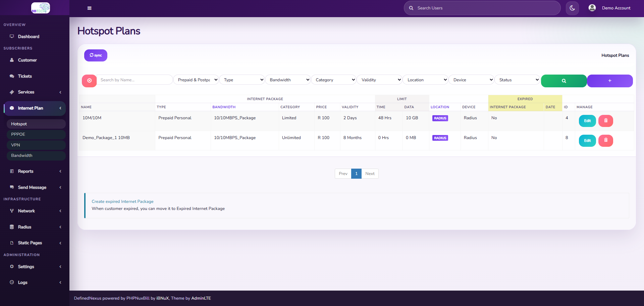This screenshot has width=644, height=306.
Task: Switch to the PPPOE plans section
Action: [x=18, y=134]
